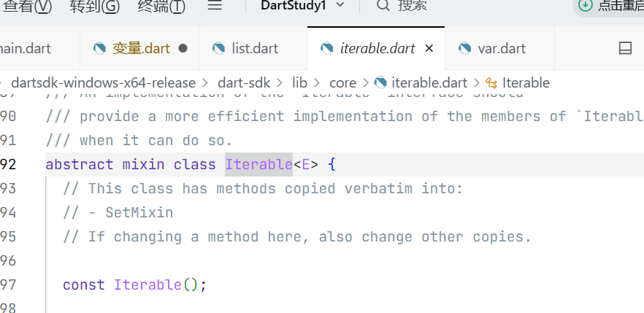Click the lib breadcrumb
This screenshot has width=644, height=313.
(299, 83)
